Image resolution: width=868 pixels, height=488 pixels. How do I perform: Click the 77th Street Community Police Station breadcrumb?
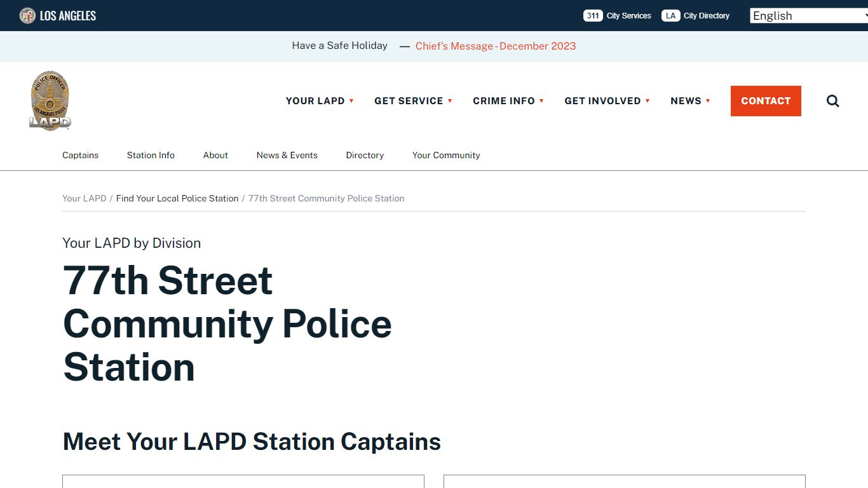326,198
